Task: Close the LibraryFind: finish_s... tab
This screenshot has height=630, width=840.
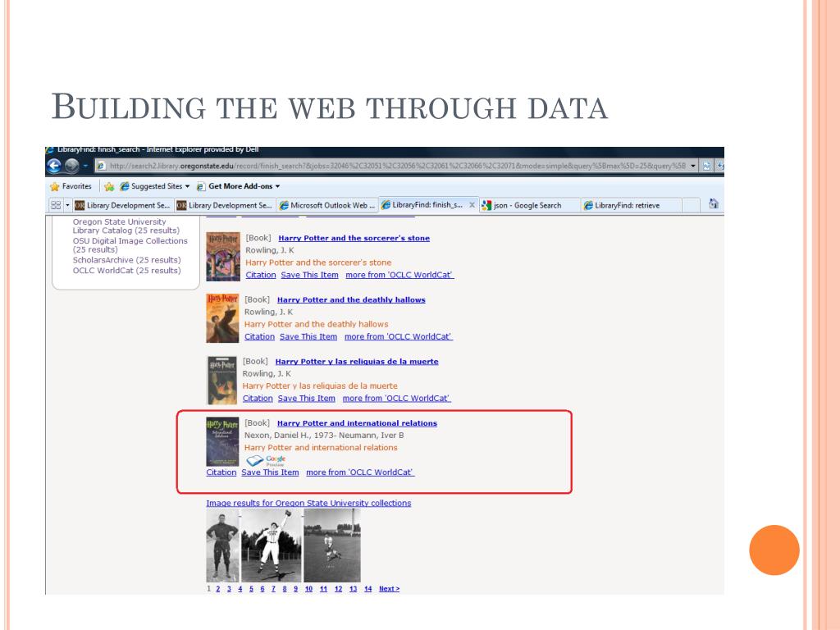Action: (x=472, y=205)
